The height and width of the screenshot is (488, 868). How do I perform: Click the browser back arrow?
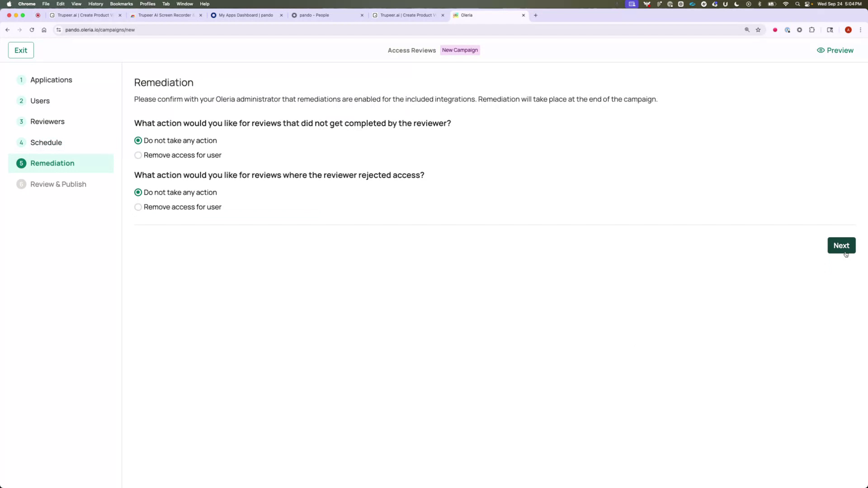point(7,30)
